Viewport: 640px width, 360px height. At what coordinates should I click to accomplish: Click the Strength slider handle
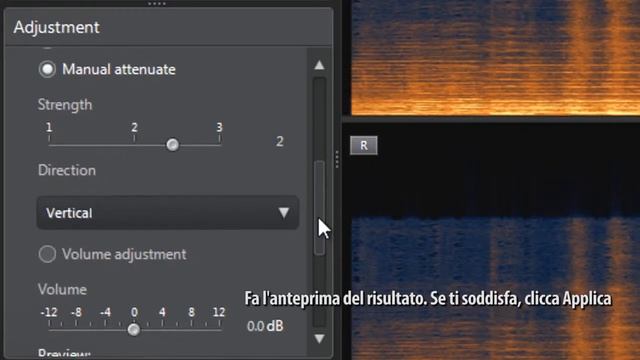(x=173, y=144)
